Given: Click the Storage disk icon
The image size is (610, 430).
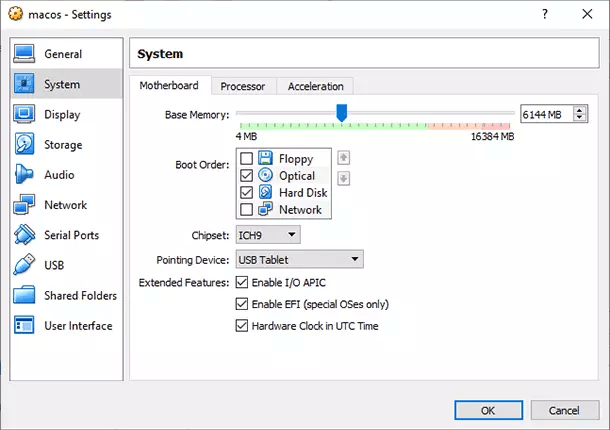Looking at the screenshot, I should click(24, 144).
